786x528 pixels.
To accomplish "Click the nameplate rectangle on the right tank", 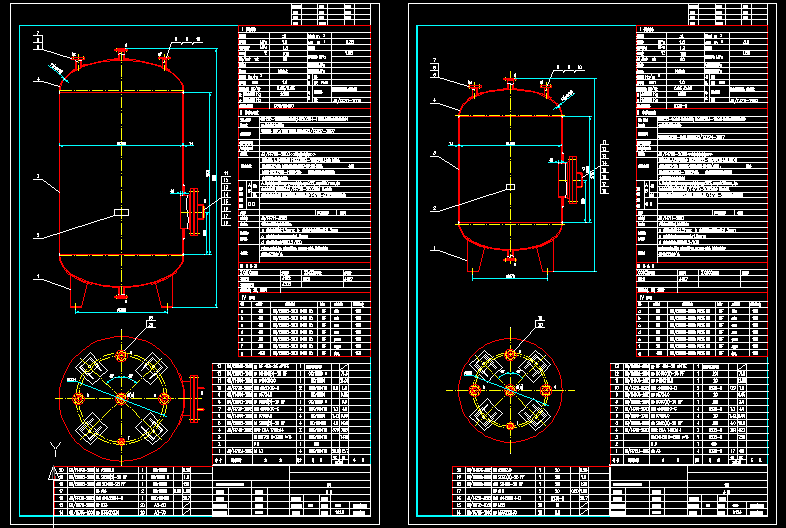I will pyautogui.click(x=511, y=187).
